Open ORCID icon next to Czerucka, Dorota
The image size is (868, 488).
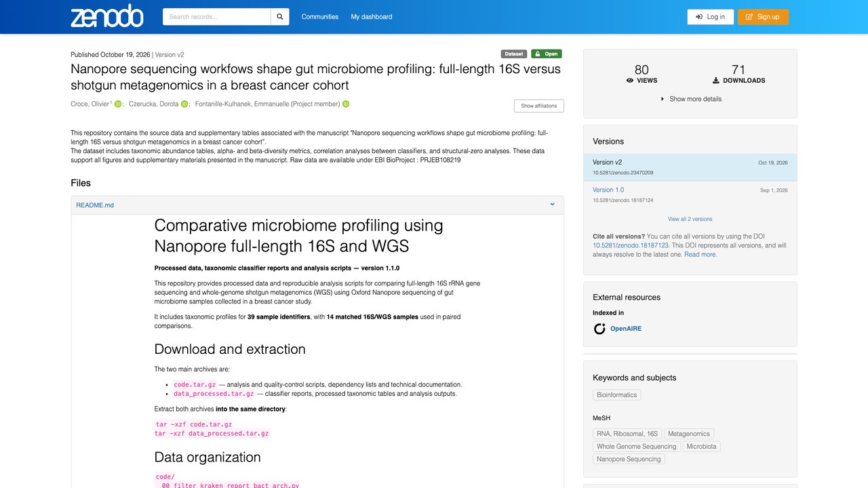pyautogui.click(x=184, y=104)
